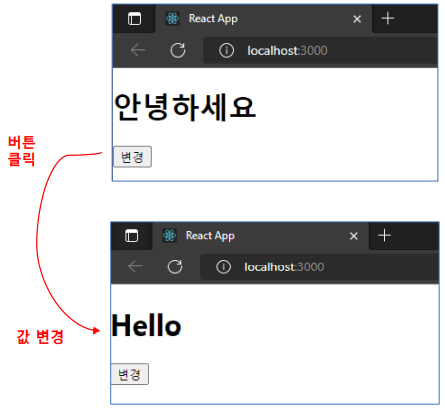Image resolution: width=445 pixels, height=411 pixels.
Task: Click the 안녕하세요 heading text
Action: coord(185,107)
